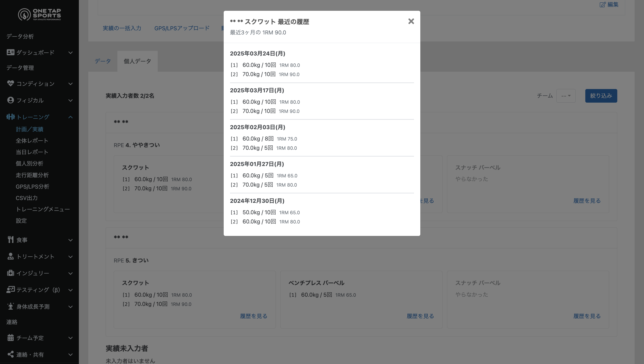Expand the 身体成長予測 chevron
The image size is (644, 364).
point(71,307)
